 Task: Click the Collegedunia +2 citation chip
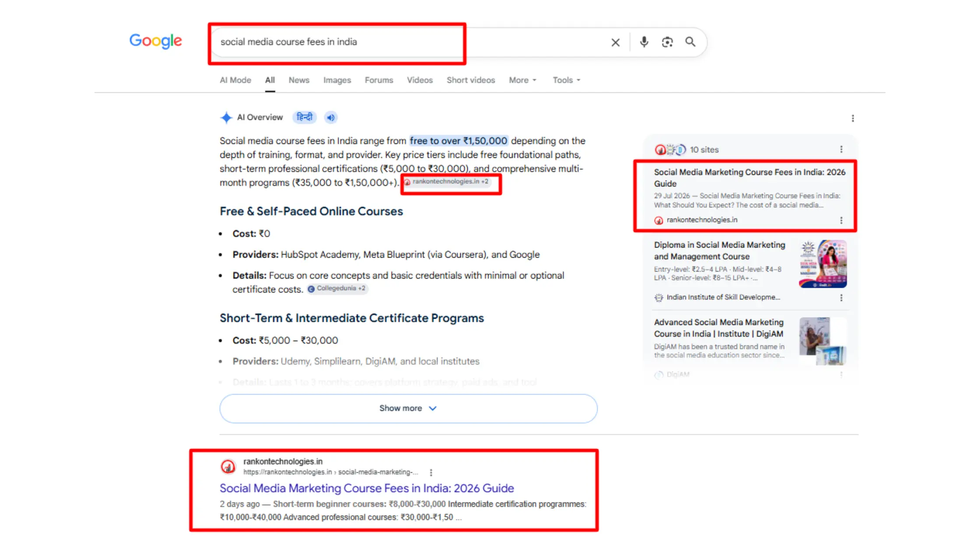pos(337,289)
